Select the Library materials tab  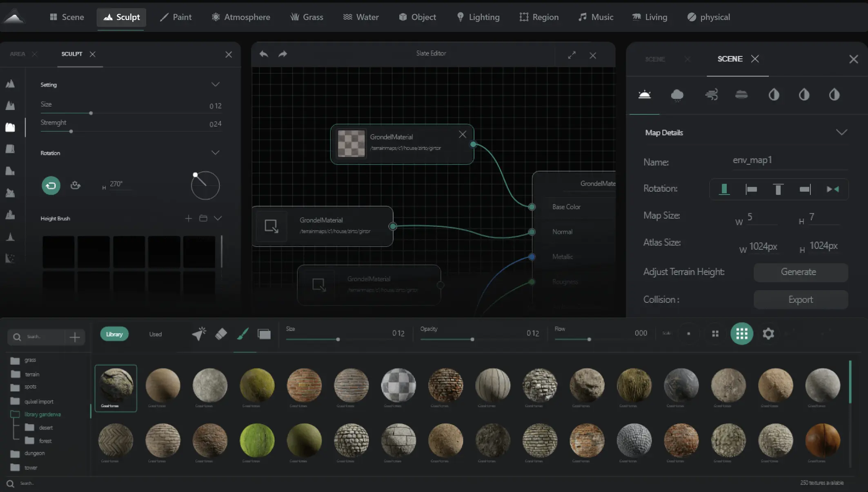coord(114,333)
